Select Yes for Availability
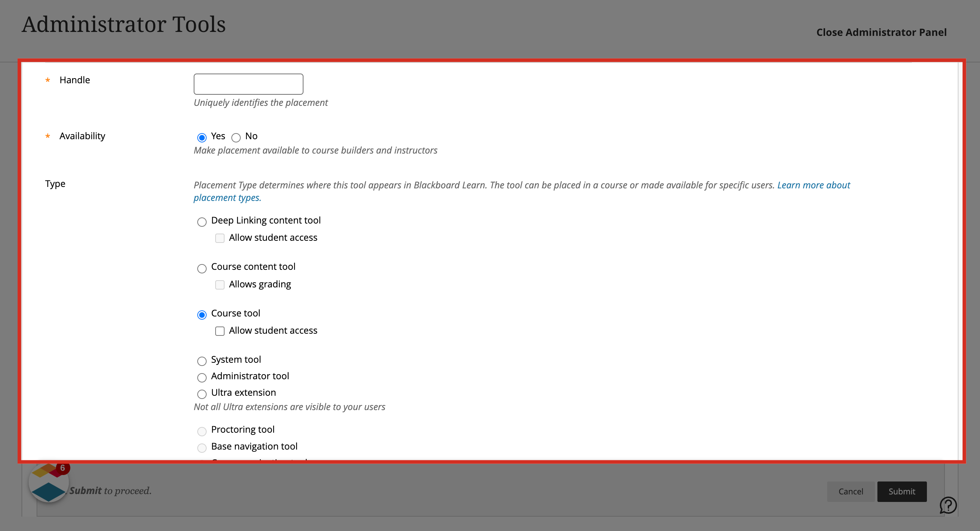 click(x=202, y=137)
